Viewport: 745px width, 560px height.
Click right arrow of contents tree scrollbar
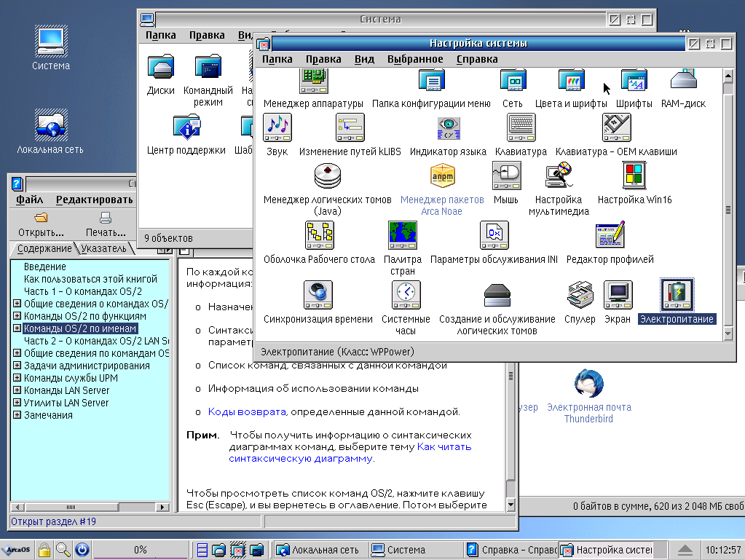(162, 507)
